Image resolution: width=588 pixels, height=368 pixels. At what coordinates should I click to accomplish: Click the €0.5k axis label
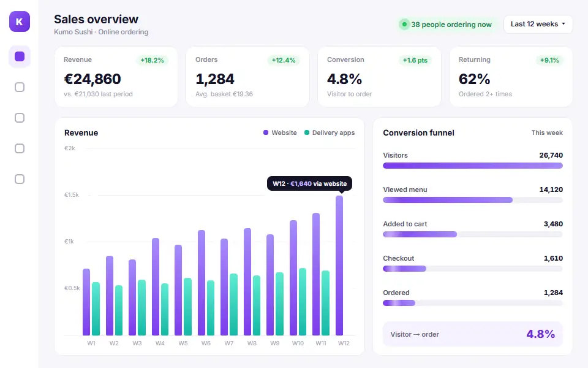pos(72,288)
